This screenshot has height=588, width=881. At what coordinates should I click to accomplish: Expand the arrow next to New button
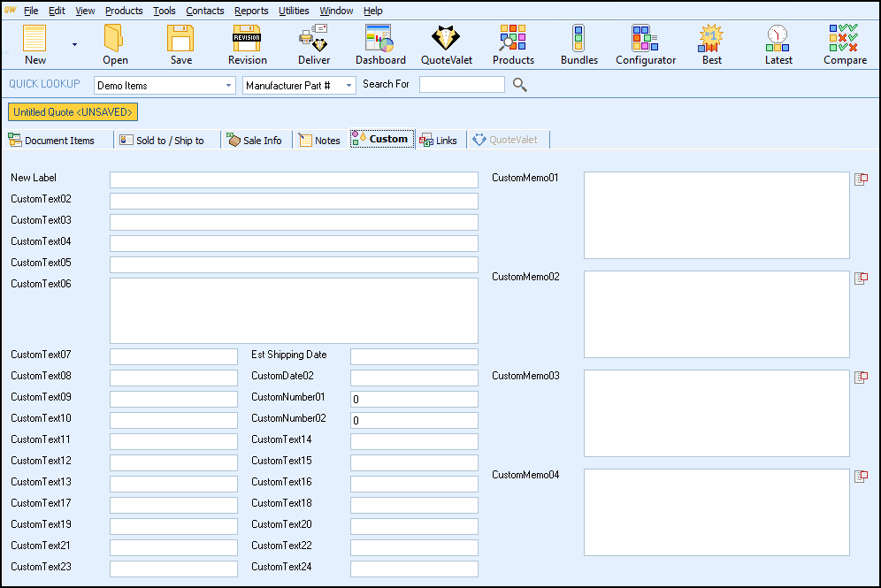tap(74, 44)
